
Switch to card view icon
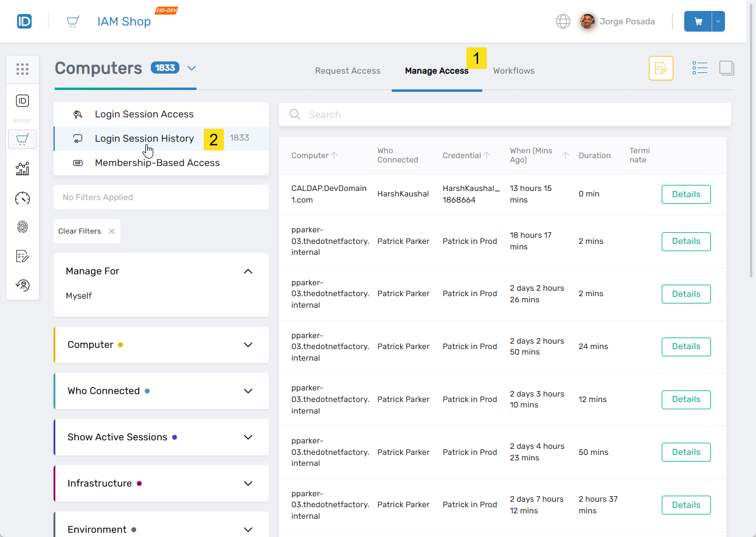tap(727, 68)
